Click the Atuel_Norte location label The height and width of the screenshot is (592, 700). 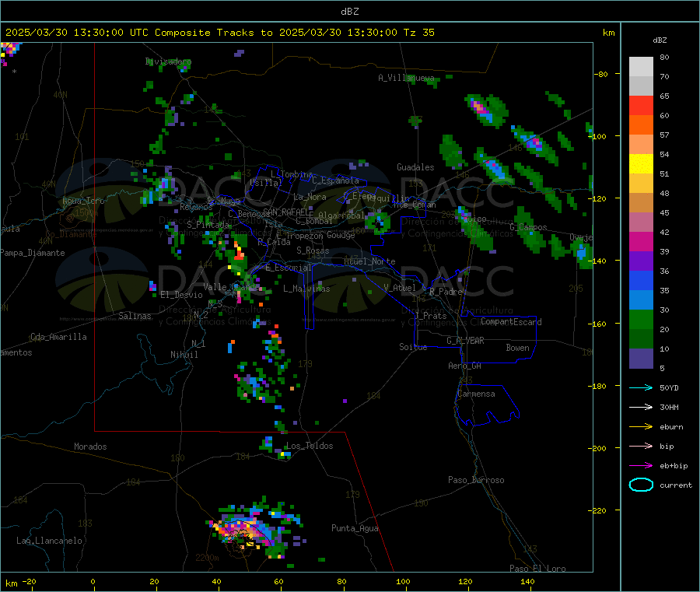coord(369,261)
